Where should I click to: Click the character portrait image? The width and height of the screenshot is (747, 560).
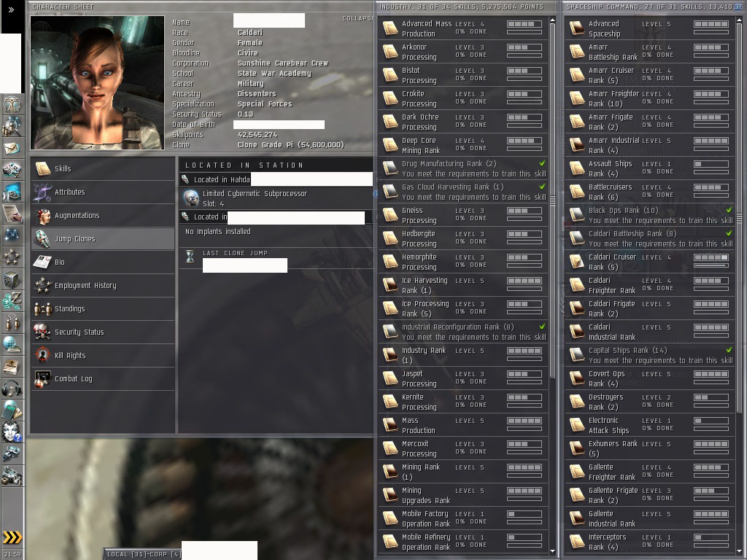point(98,83)
